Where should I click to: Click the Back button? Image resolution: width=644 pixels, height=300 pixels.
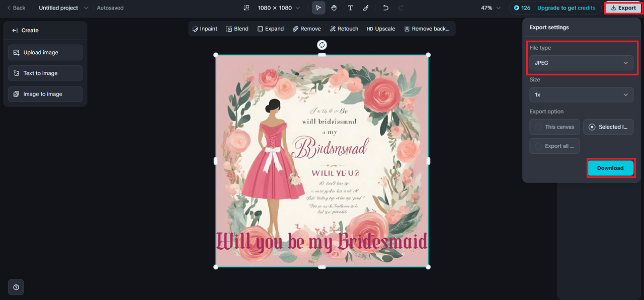(16, 8)
